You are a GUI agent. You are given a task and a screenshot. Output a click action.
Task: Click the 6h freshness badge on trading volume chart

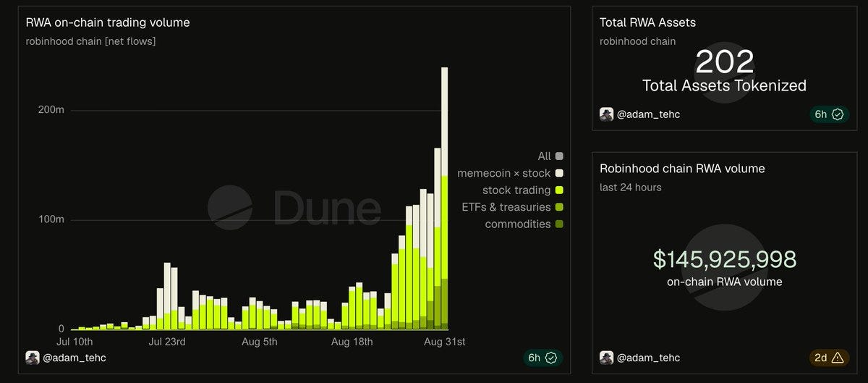(x=543, y=358)
